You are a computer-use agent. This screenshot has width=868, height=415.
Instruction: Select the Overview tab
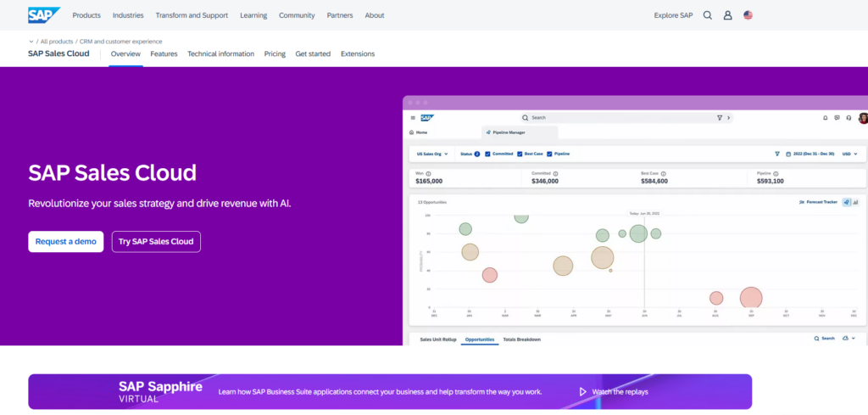125,53
